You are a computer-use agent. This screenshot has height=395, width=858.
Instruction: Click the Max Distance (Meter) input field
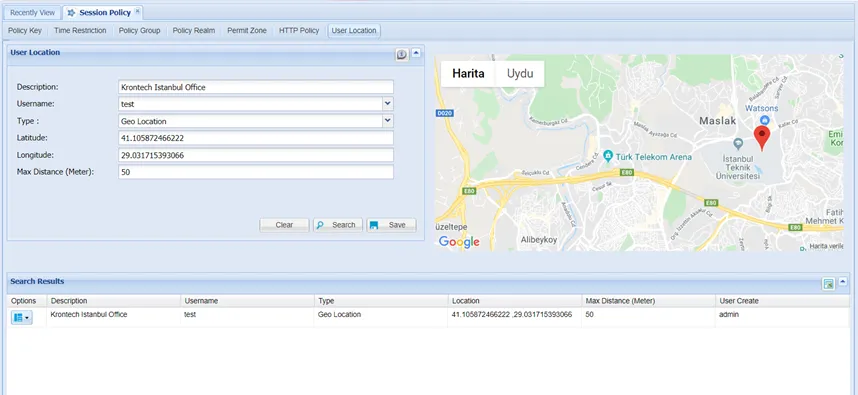click(256, 172)
